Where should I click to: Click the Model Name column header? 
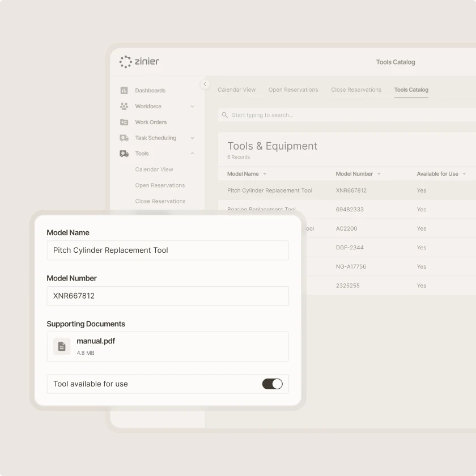(x=243, y=174)
